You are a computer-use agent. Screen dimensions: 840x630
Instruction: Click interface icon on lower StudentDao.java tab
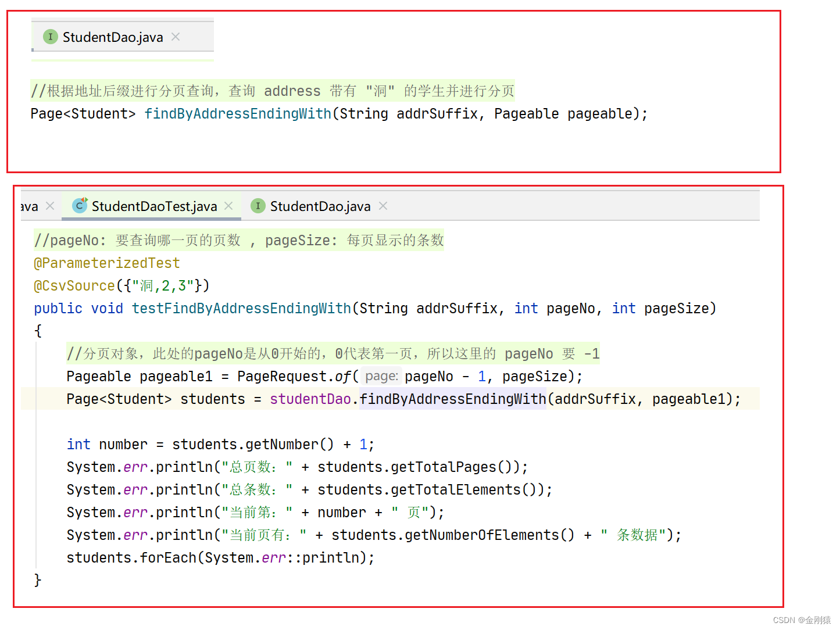pyautogui.click(x=258, y=206)
